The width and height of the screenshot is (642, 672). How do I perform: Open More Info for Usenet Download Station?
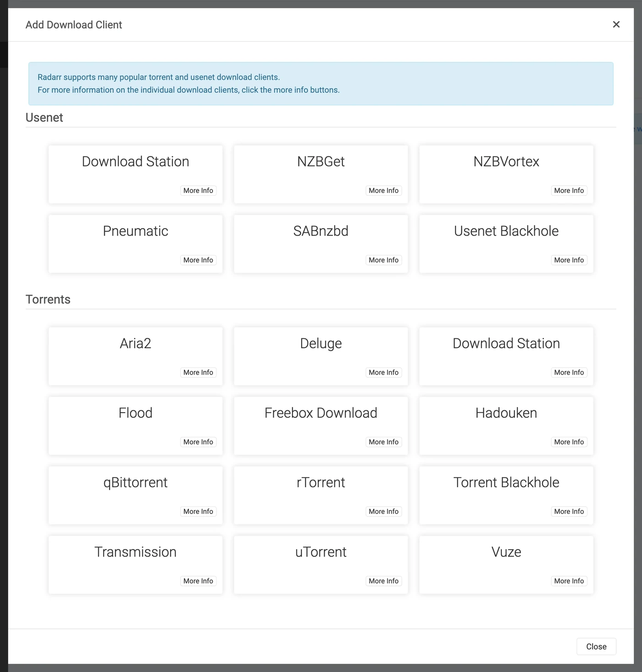tap(198, 190)
